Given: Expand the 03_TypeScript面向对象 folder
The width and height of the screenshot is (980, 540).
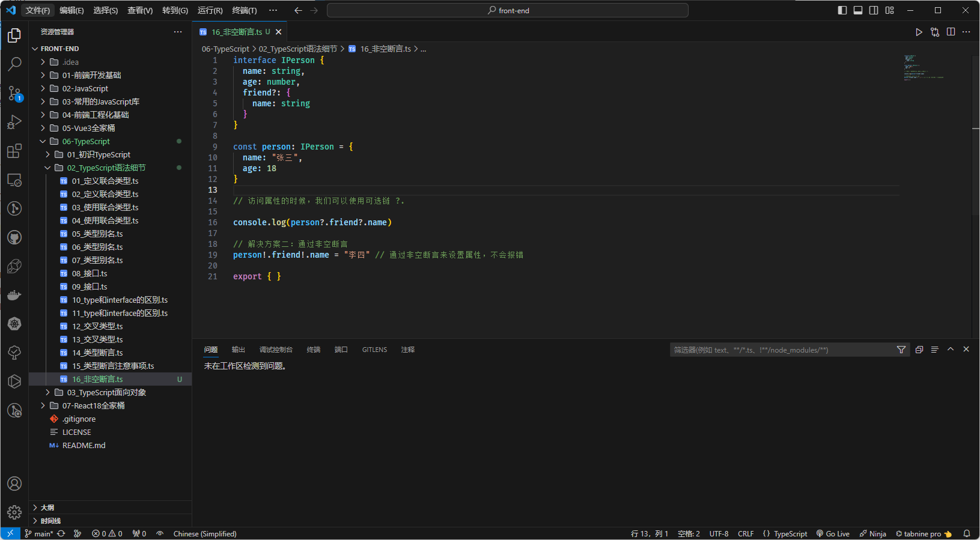Looking at the screenshot, I should (106, 392).
